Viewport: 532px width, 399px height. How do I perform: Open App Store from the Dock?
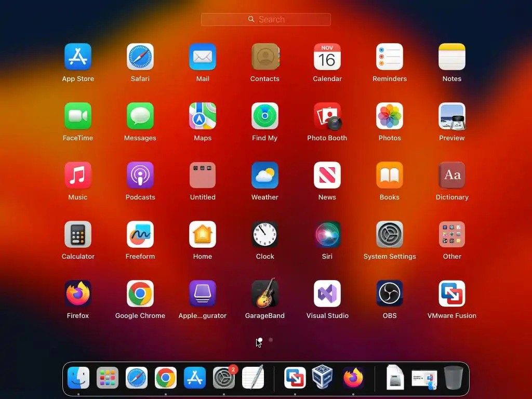195,378
